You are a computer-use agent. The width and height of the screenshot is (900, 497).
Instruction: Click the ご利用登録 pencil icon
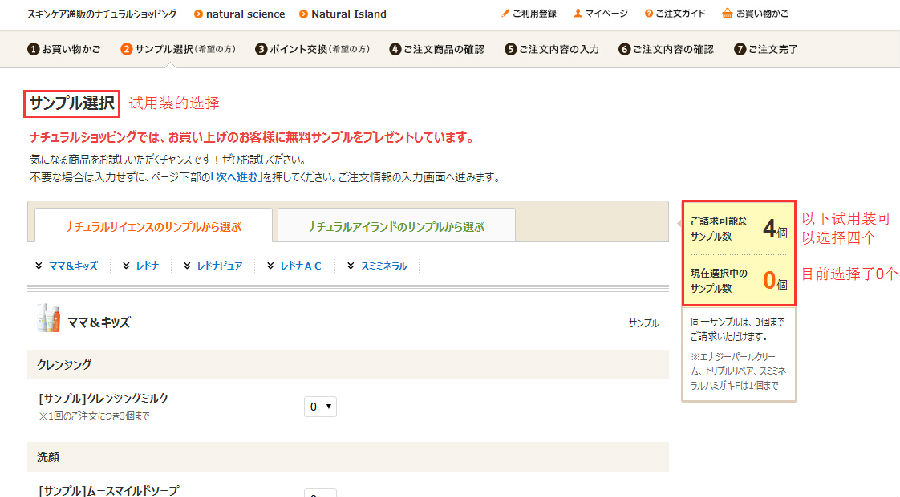pos(504,15)
